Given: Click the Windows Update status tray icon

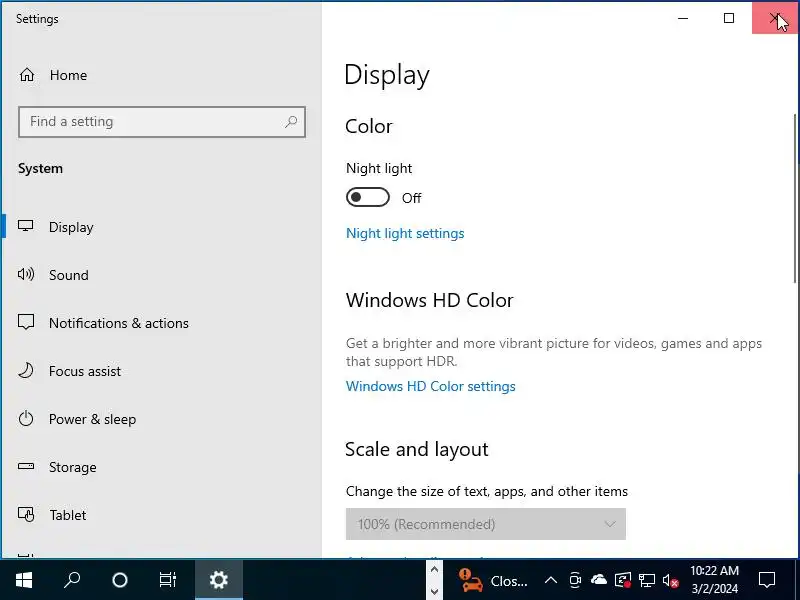Looking at the screenshot, I should tap(623, 580).
